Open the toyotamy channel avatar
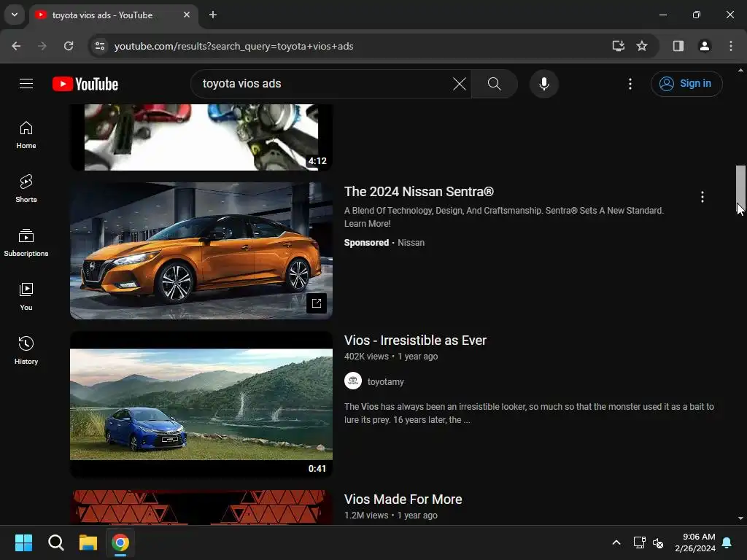This screenshot has width=747, height=560. click(352, 381)
